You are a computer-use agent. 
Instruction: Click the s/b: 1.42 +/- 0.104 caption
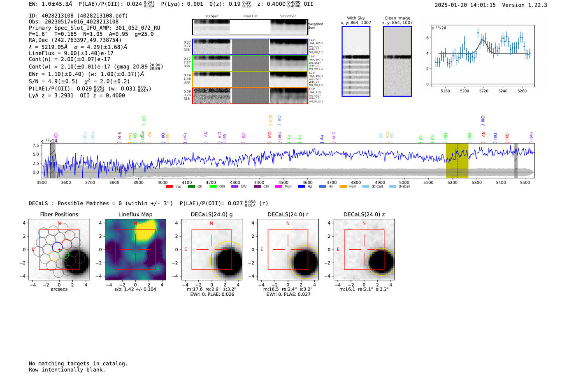[x=135, y=289]
